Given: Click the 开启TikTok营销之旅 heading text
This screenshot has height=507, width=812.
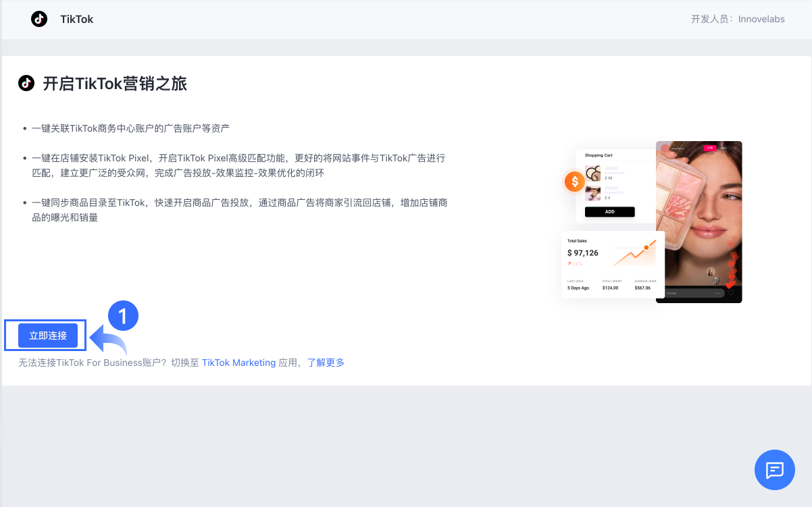Looking at the screenshot, I should pos(115,84).
